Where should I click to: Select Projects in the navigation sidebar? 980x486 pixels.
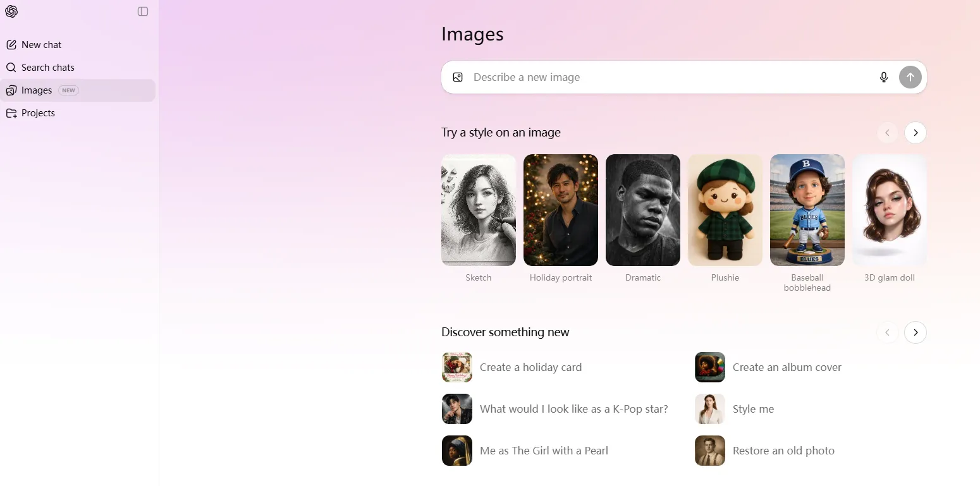coord(37,112)
